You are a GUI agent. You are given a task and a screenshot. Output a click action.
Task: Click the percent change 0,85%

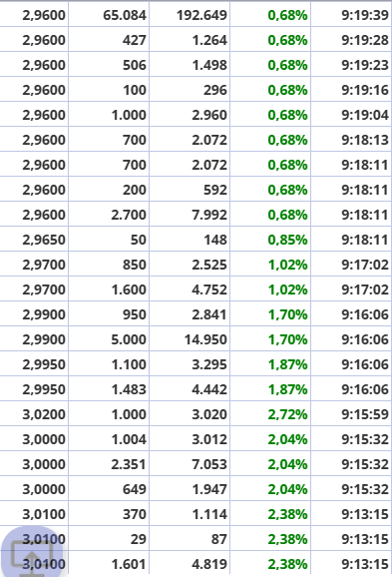click(270, 240)
